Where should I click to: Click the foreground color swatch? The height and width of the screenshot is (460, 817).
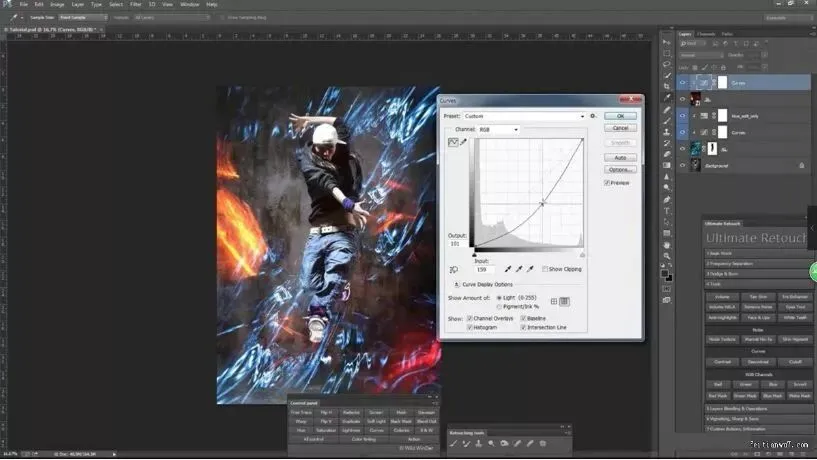(665, 273)
